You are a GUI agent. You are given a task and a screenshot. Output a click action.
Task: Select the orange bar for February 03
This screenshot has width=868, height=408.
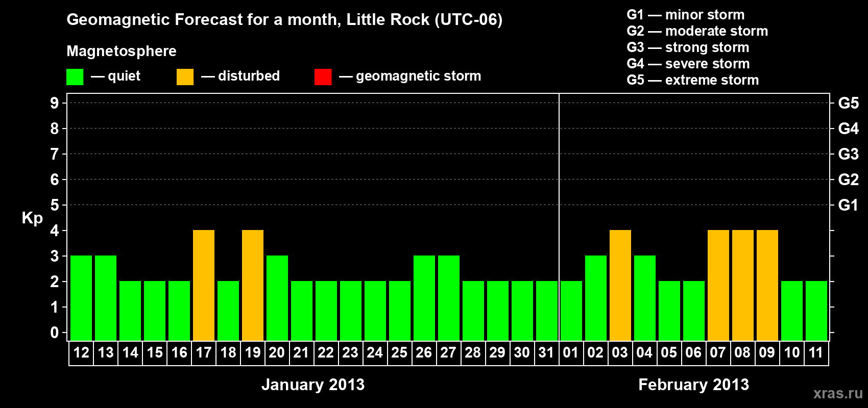pyautogui.click(x=620, y=286)
